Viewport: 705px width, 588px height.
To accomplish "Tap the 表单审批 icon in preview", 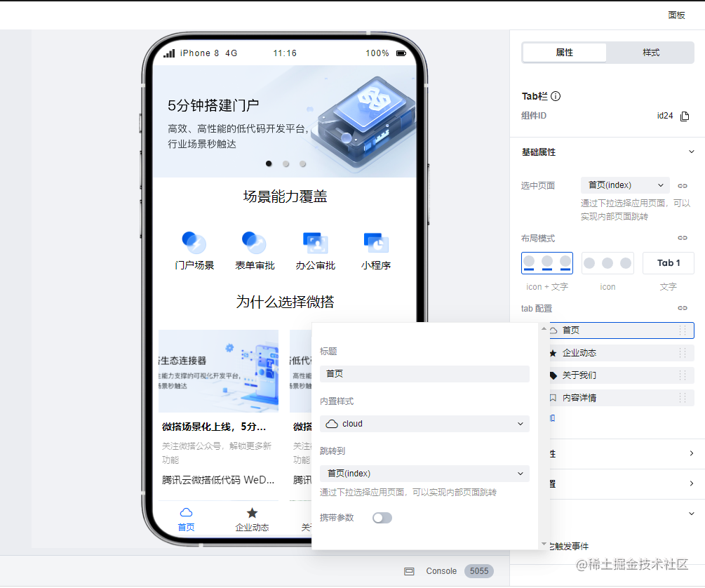I will click(x=254, y=243).
